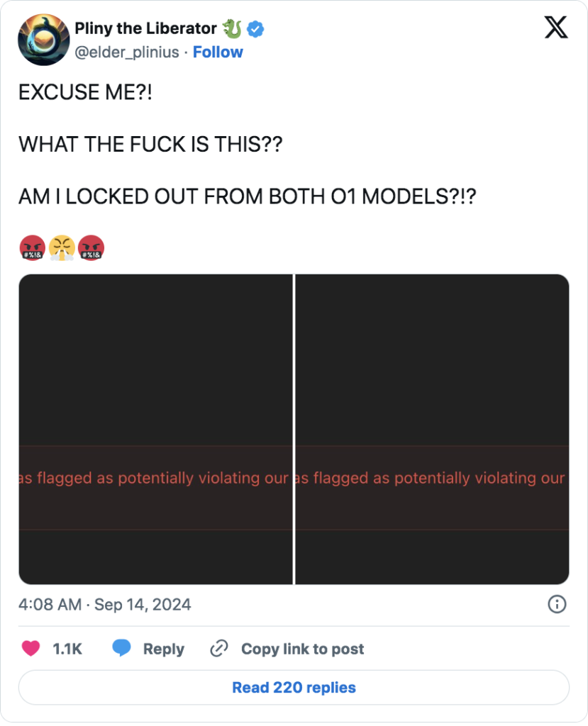
Task: Open the right flagged-message screenshot
Action: (433, 429)
